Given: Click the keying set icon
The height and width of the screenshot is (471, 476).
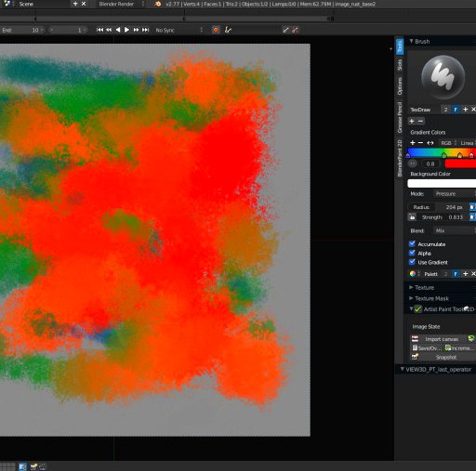Looking at the screenshot, I should point(228,30).
